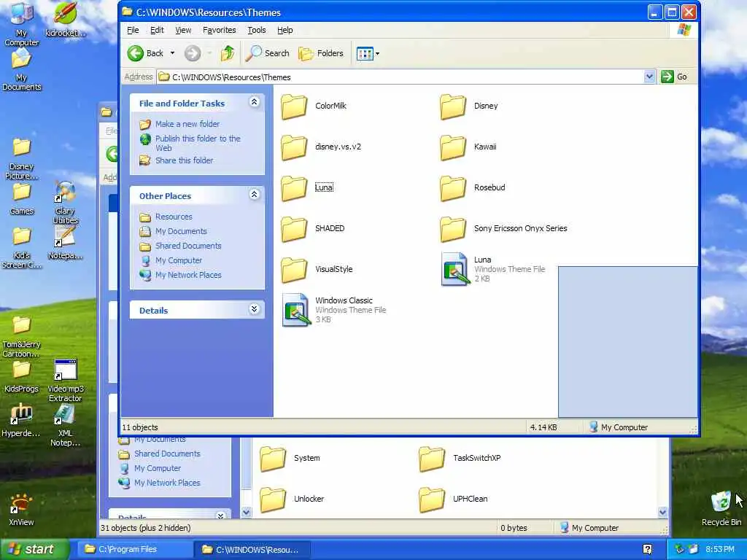Open Shared Documents in Themes window sidebar
The height and width of the screenshot is (560, 747).
coord(188,246)
